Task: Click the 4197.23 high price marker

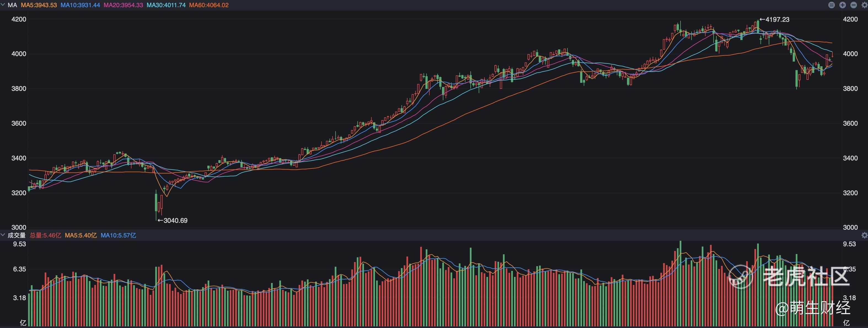Action: click(777, 20)
